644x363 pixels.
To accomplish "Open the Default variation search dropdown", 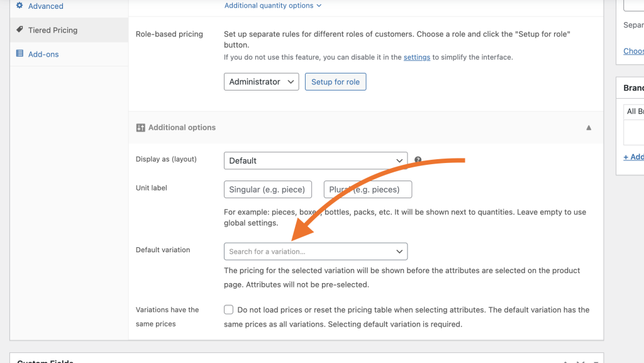I will 315,252.
